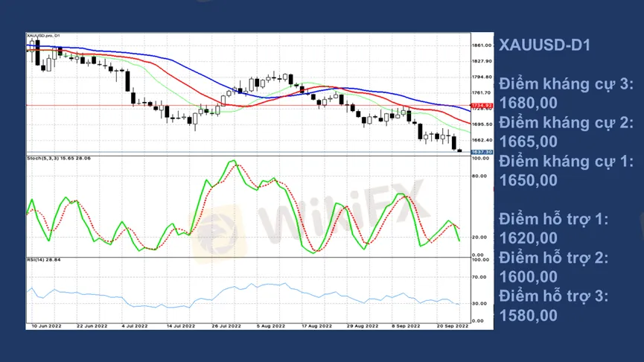Click the 26 Jul 2022 date marker
Viewport: 644px width, 362px height.
[x=226, y=326]
